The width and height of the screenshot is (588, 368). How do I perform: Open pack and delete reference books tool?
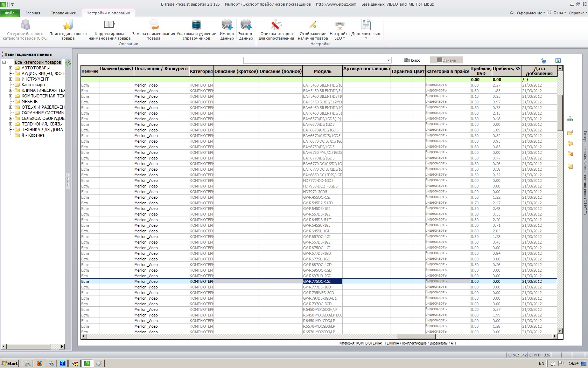(x=196, y=30)
